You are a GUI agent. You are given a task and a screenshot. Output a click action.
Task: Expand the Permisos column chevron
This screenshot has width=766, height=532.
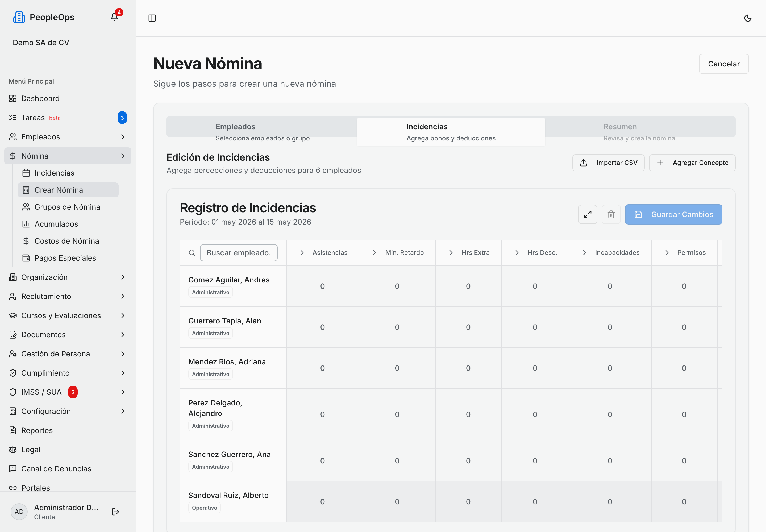tap(667, 253)
